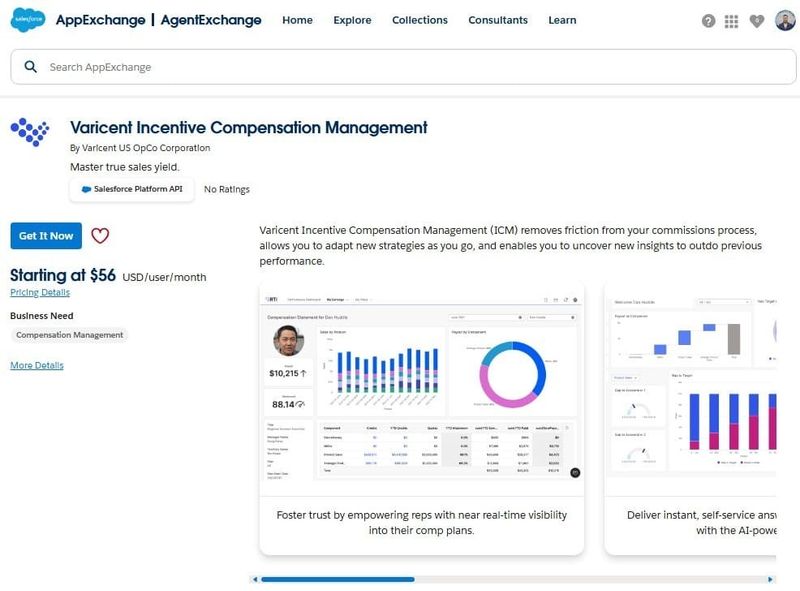Click 'Foster trust by empowering reps' caption
The width and height of the screenshot is (800, 591).
421,523
